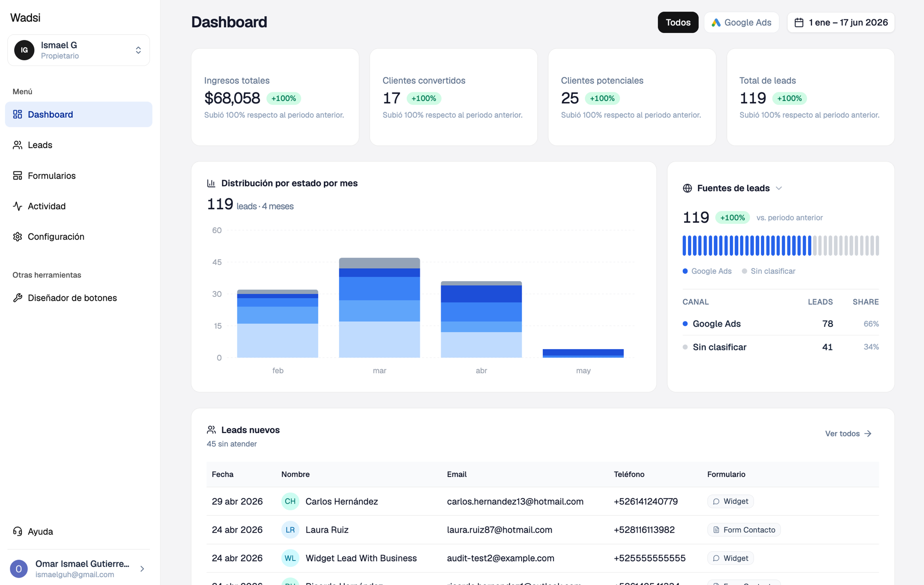
Task: Click the Sin clasificar row in canal table
Action: point(781,347)
